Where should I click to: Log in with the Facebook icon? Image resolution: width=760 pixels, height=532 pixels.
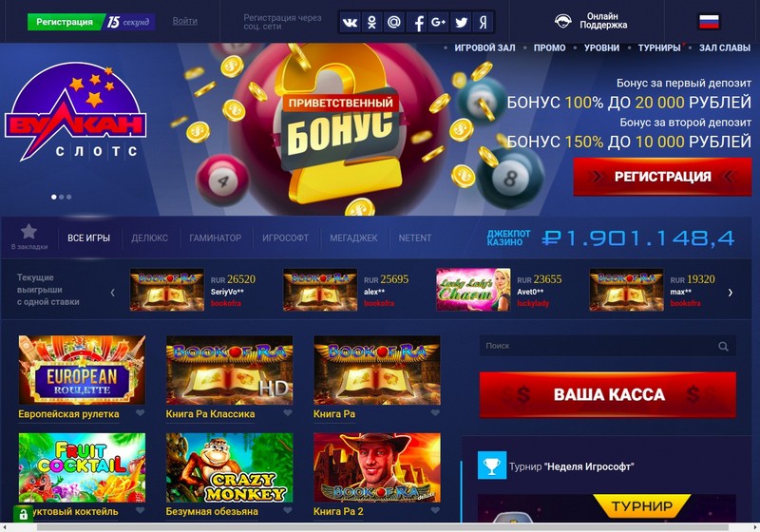click(416, 22)
